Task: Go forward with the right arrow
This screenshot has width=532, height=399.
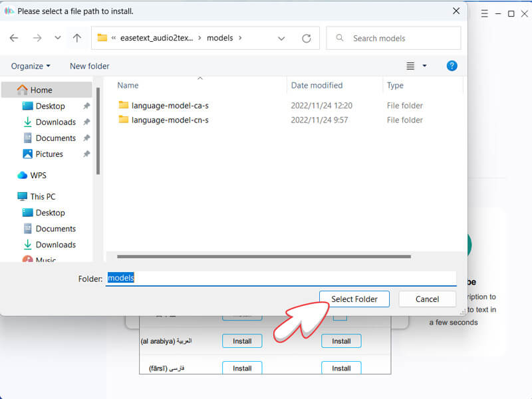Action: pyautogui.click(x=37, y=38)
